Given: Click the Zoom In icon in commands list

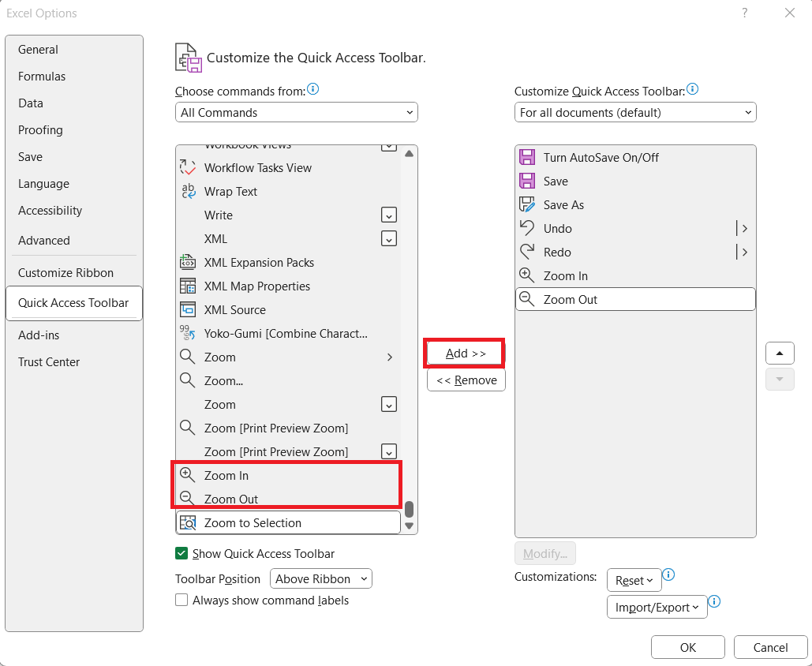Looking at the screenshot, I should pyautogui.click(x=187, y=475).
